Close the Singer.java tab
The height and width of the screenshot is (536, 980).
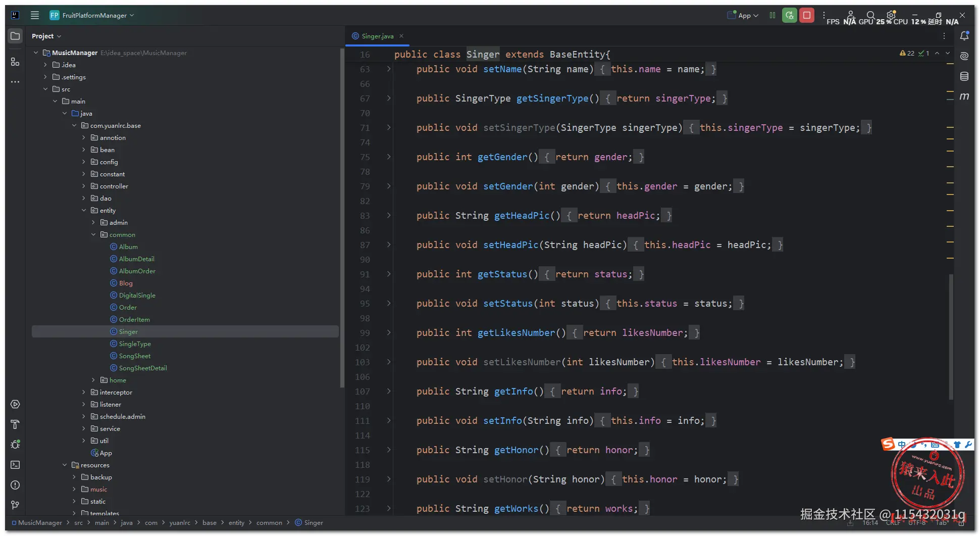[401, 36]
